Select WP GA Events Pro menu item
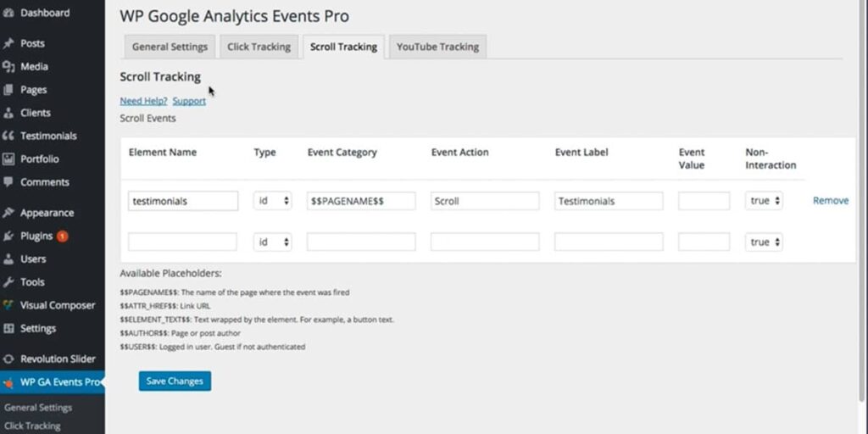The image size is (868, 434). pos(52,382)
